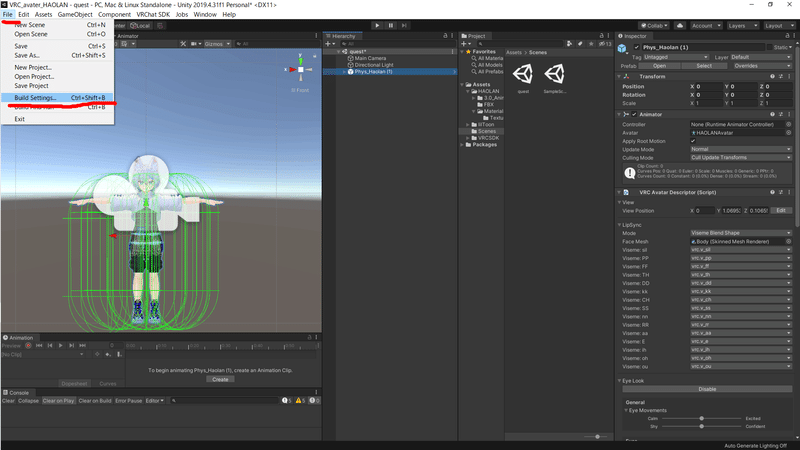Viewport: 800px width, 450px height.
Task: Click the Disable button under Eye Look
Action: coord(707,389)
